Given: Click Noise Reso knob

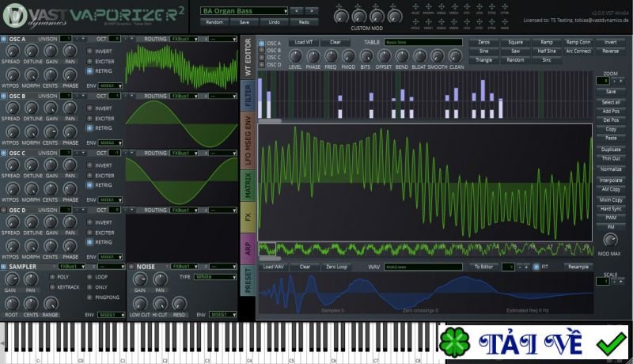Looking at the screenshot, I should click(180, 304).
